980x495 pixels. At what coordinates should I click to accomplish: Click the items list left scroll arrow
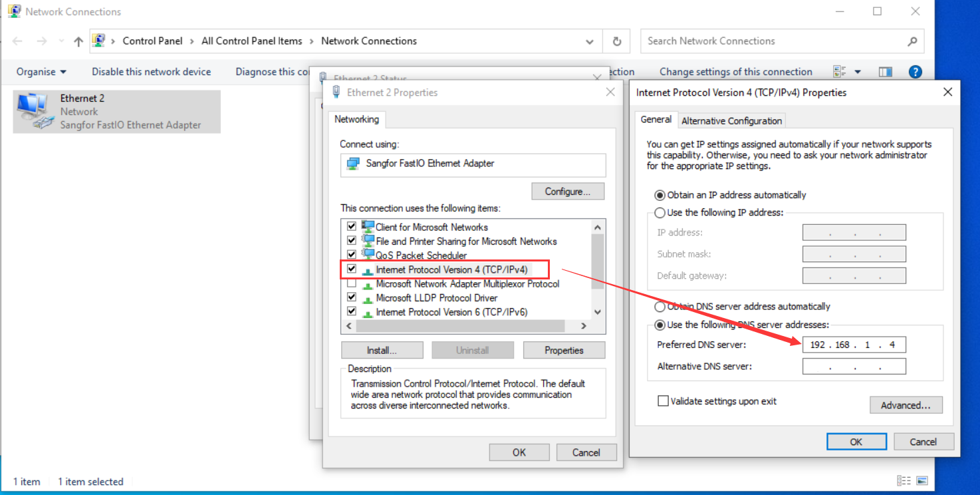[x=348, y=326]
